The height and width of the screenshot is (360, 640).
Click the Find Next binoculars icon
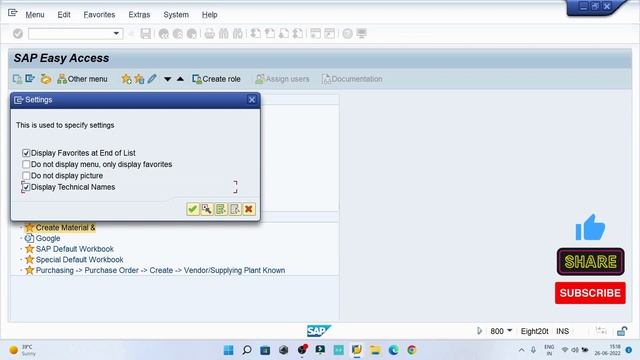click(x=238, y=33)
